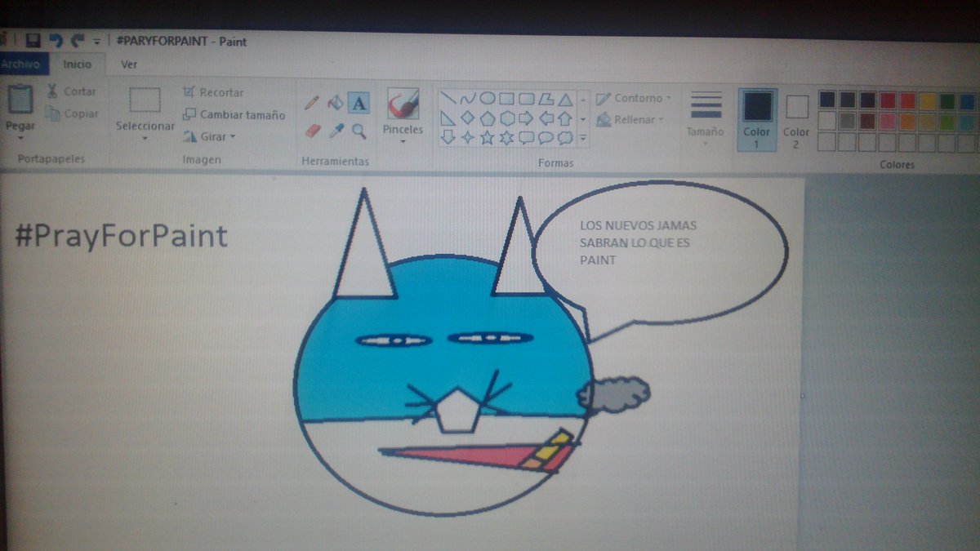This screenshot has width=980, height=551.
Task: Choose the Rounded rectangle shape
Action: pyautogui.click(x=527, y=99)
